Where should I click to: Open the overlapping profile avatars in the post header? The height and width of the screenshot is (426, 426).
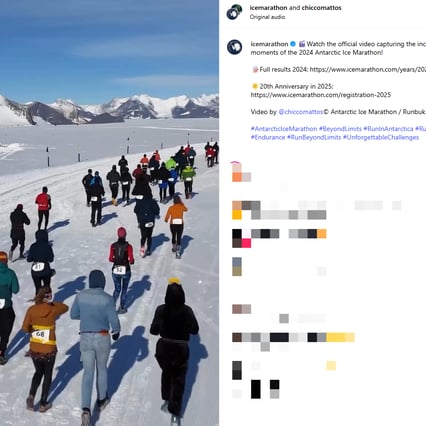point(234,12)
